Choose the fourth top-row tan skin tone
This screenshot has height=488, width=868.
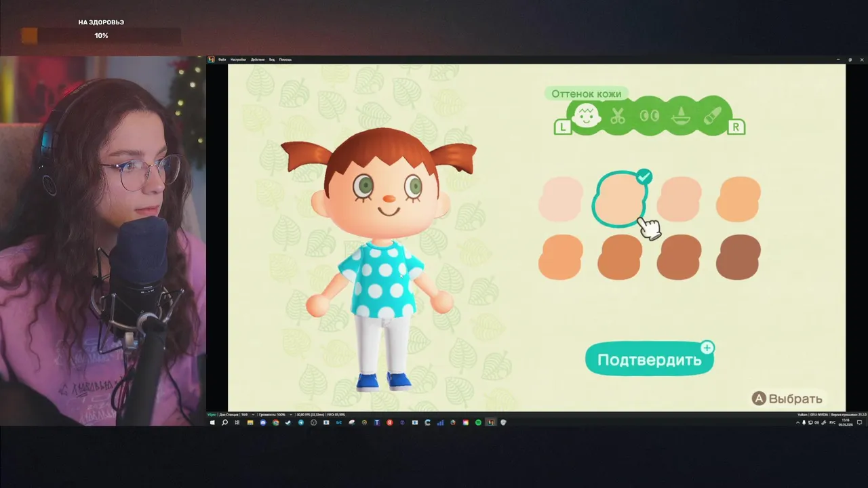pos(738,199)
